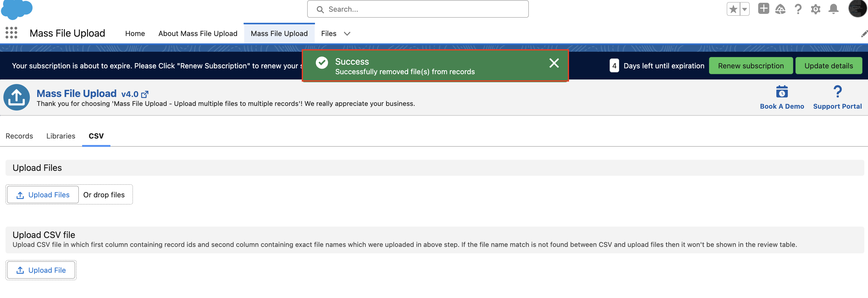Click the 'Upload Files' section heading
868x298 pixels.
coord(37,168)
